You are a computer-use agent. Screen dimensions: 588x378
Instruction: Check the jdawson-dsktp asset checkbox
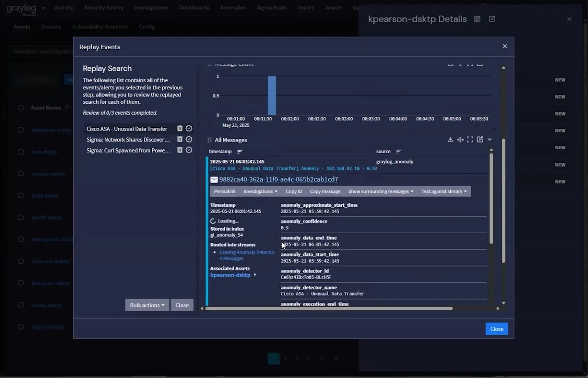[x=21, y=261]
